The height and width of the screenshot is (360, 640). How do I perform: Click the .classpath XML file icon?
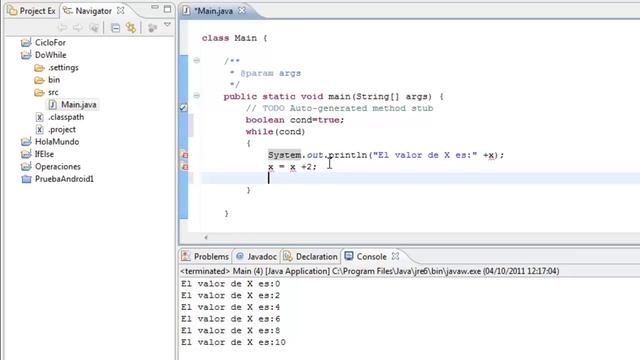tap(40, 118)
